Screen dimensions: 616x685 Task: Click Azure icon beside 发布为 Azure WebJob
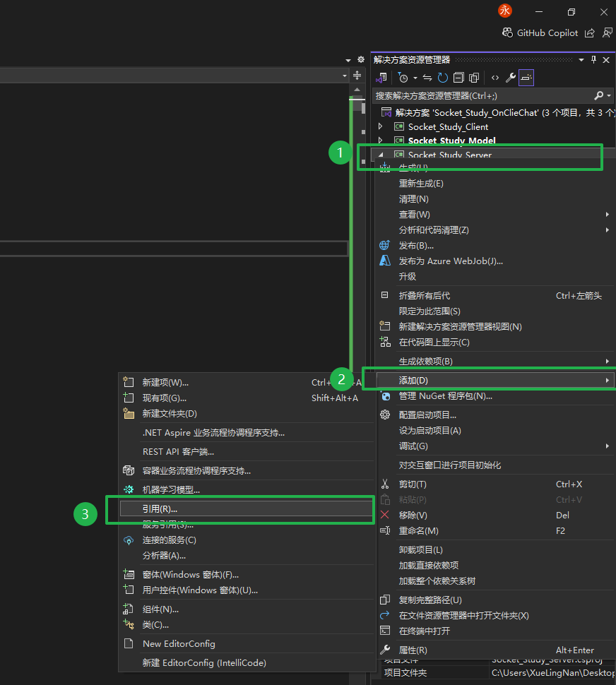384,261
